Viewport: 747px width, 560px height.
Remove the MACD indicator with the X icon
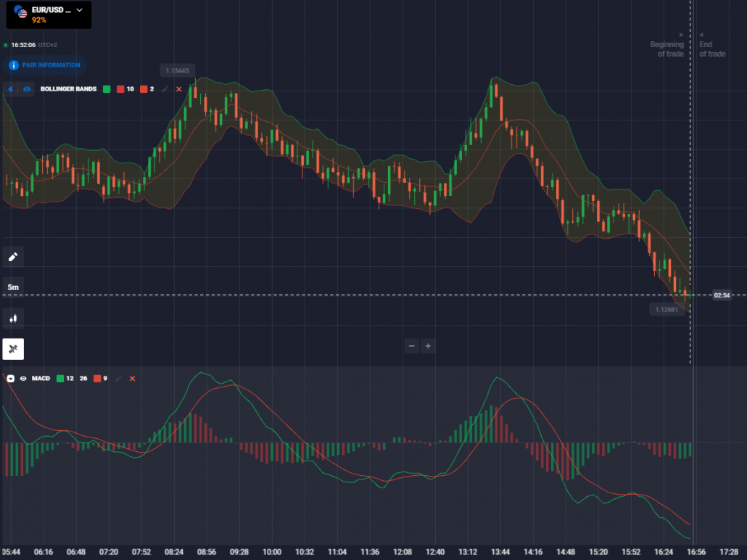coord(132,378)
